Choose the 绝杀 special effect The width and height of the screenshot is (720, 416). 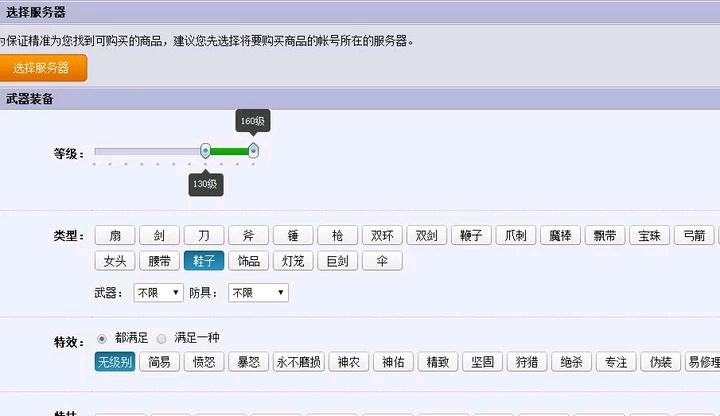pyautogui.click(x=571, y=362)
